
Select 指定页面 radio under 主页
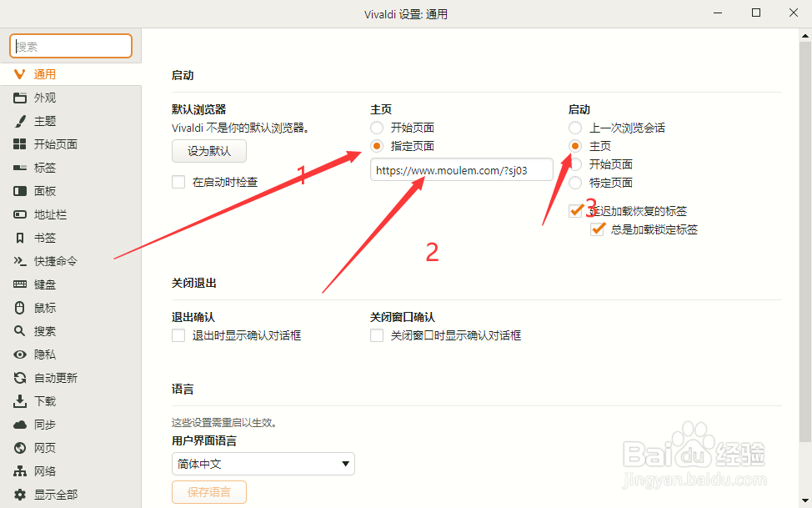click(377, 146)
